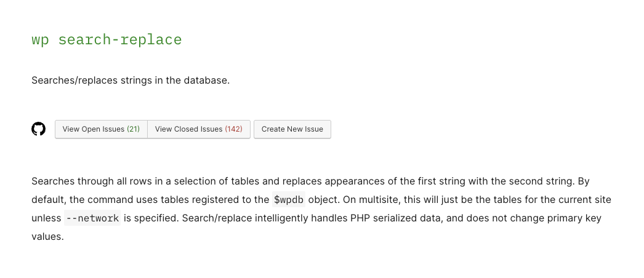Screen dimensions: 644x278
Task: Click the 'wp' prefix in the green heading
Action: (x=40, y=40)
